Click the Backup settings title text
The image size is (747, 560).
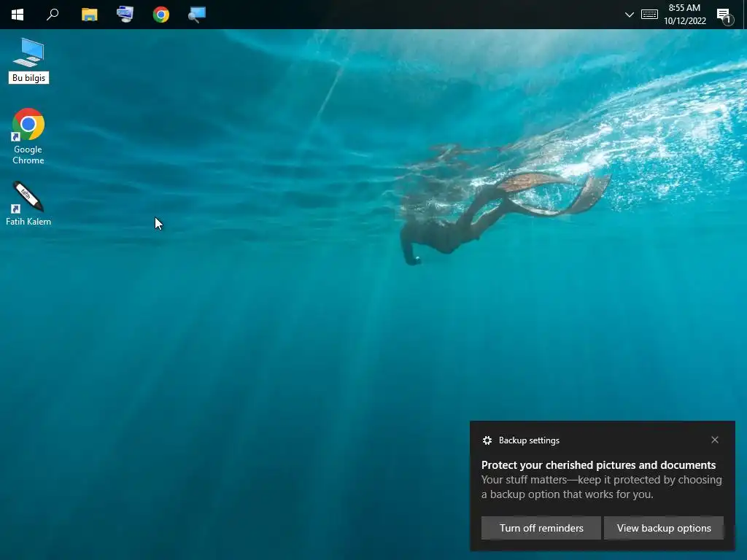(x=529, y=440)
